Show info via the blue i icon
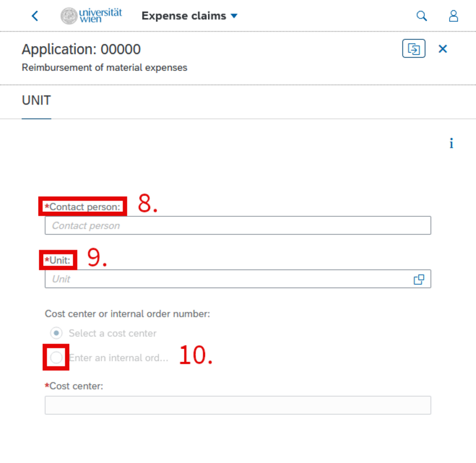The image size is (476, 463). [451, 143]
